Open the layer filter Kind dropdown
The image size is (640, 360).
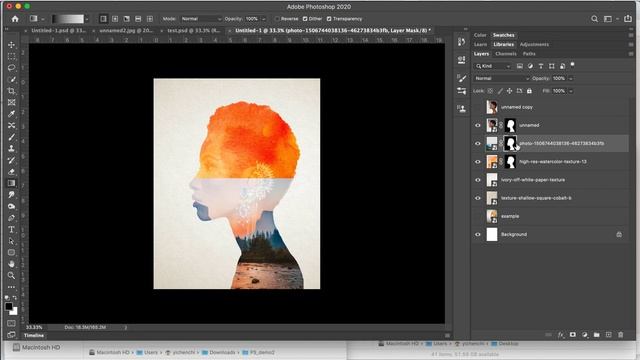click(x=493, y=66)
